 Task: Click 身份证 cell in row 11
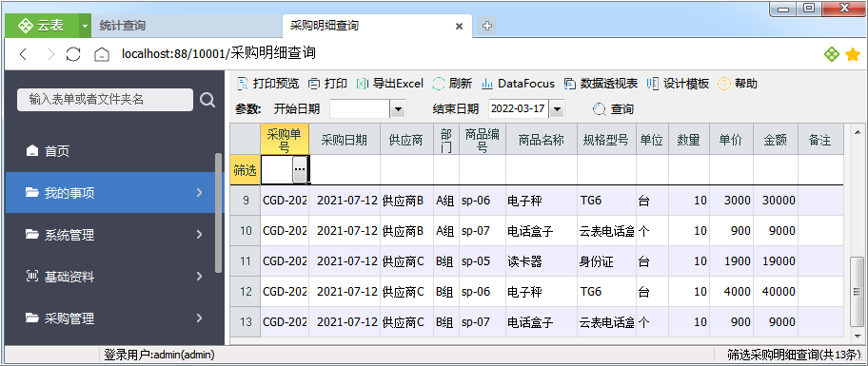point(606,261)
